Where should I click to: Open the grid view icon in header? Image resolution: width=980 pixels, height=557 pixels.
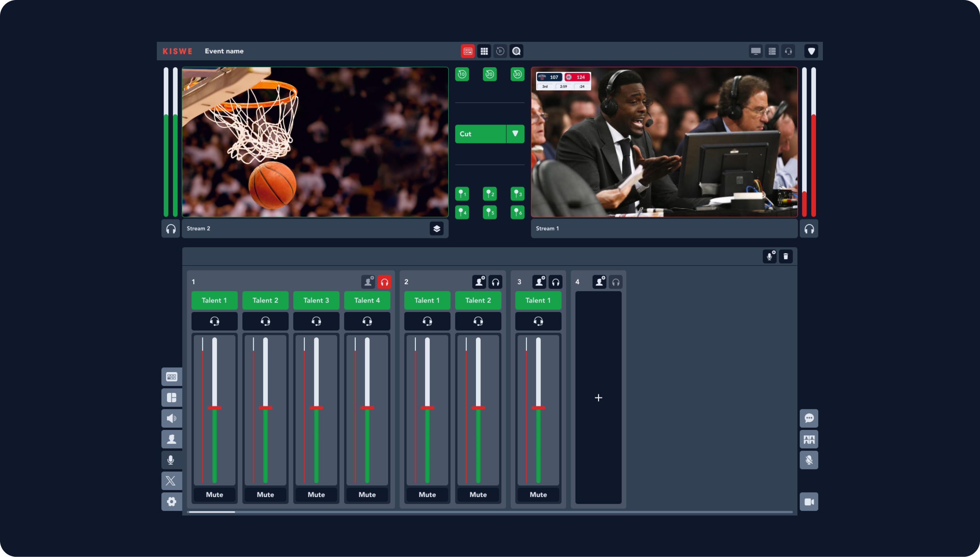(484, 51)
